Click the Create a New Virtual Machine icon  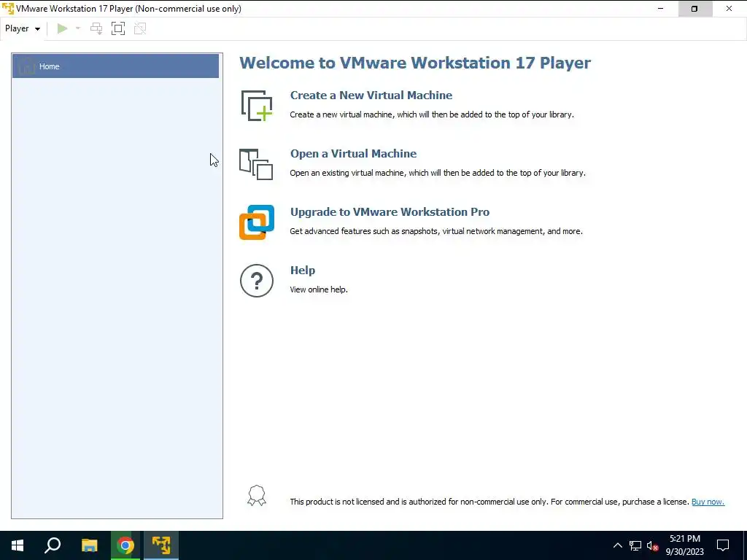257,105
